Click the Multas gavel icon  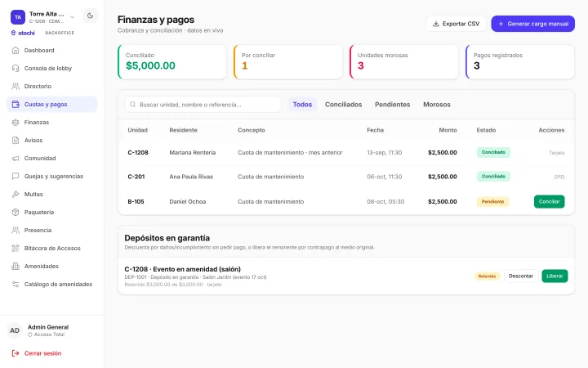point(16,194)
